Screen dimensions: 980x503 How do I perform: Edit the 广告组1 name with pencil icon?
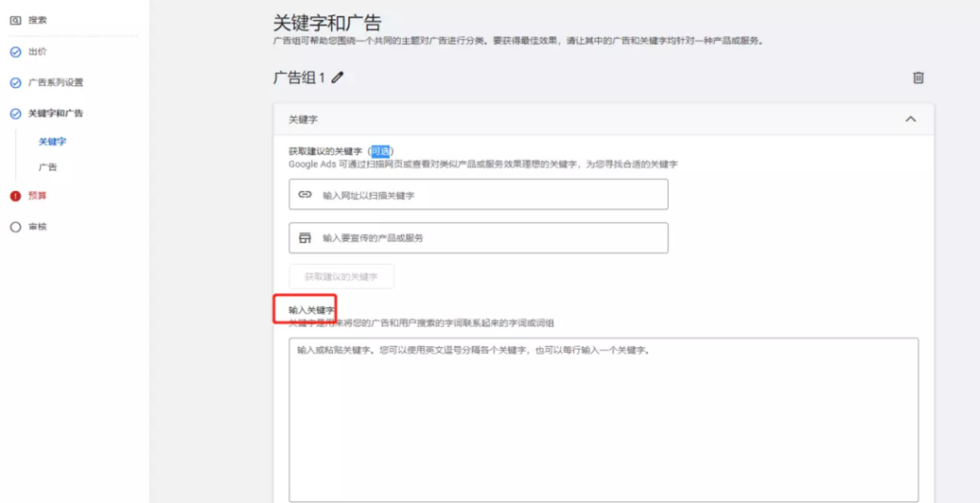(x=338, y=77)
